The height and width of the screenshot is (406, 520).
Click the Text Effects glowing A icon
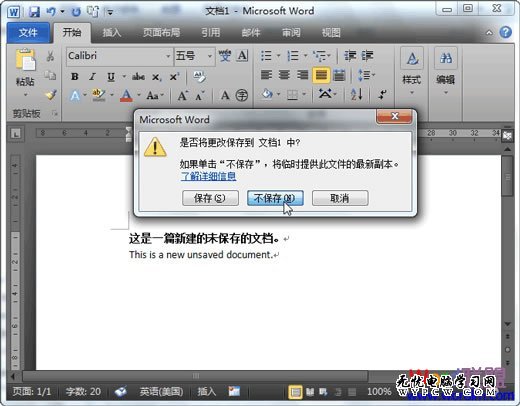pyautogui.click(x=75, y=96)
